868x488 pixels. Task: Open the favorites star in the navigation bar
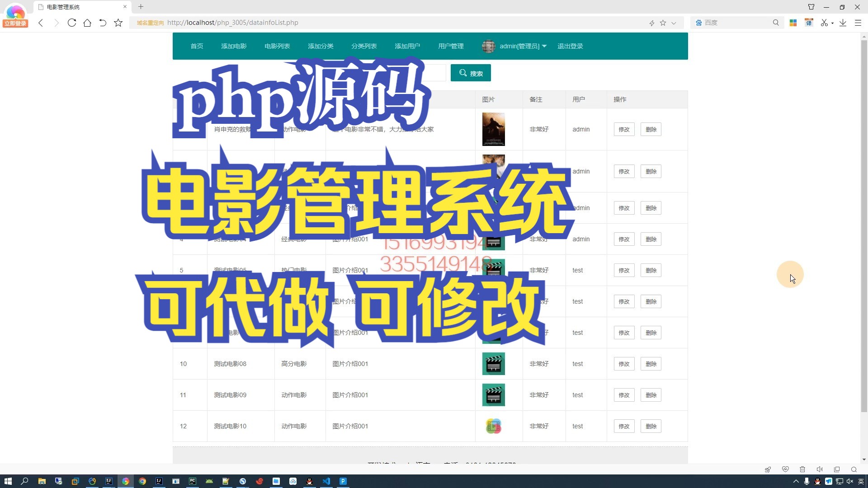[x=118, y=23]
